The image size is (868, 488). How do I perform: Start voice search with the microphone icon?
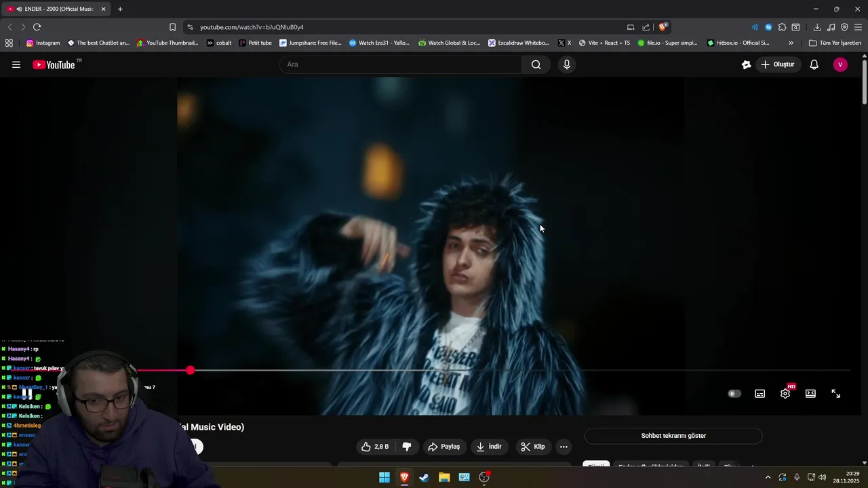click(567, 64)
